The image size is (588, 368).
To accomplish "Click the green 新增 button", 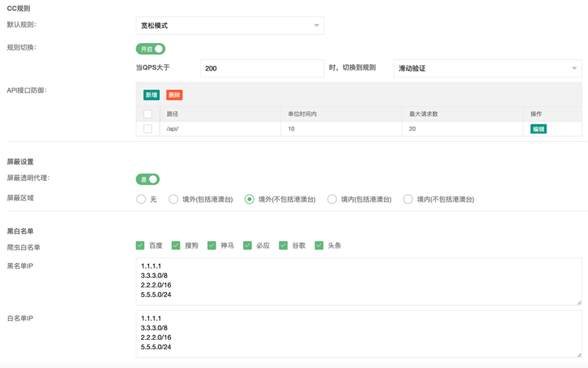I will coord(151,95).
